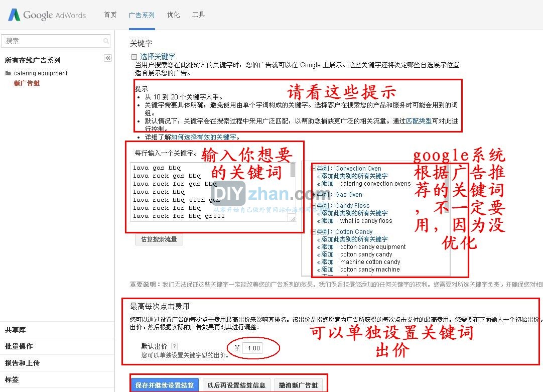Click the catering equipment folder icon
543x392 pixels.
coord(8,73)
